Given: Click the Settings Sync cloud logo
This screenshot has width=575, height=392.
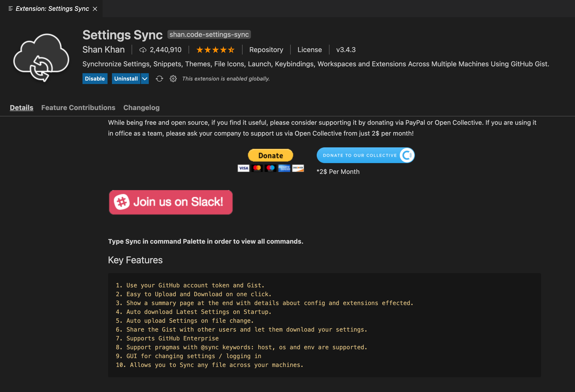Looking at the screenshot, I should click(x=41, y=58).
